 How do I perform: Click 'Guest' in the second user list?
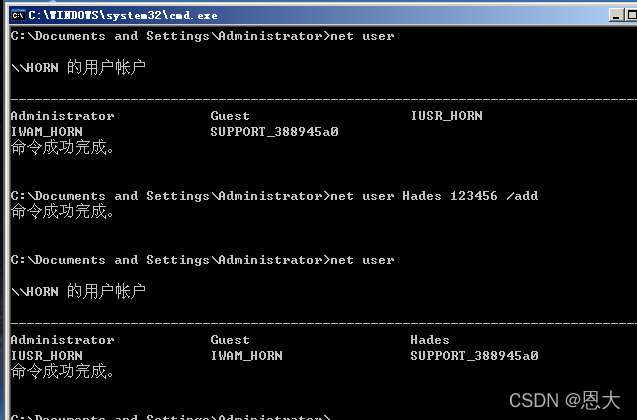pyautogui.click(x=230, y=340)
